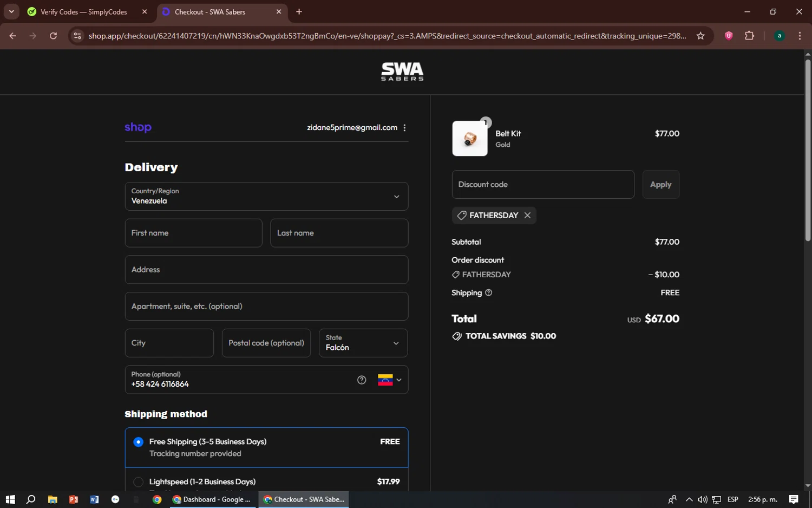Click the TOTAL SAVINGS $10.00 text
The image size is (812, 508).
(x=510, y=336)
